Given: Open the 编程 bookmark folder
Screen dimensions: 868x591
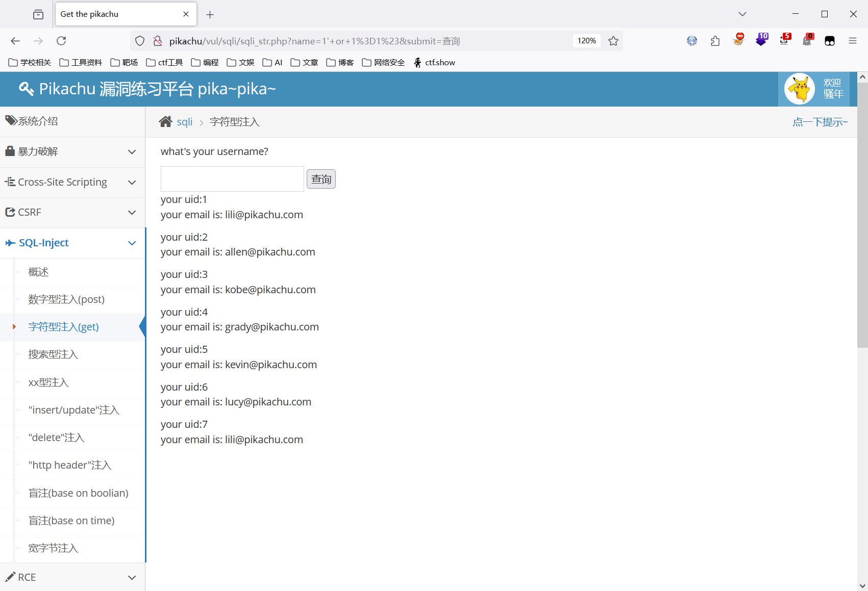Looking at the screenshot, I should [205, 62].
